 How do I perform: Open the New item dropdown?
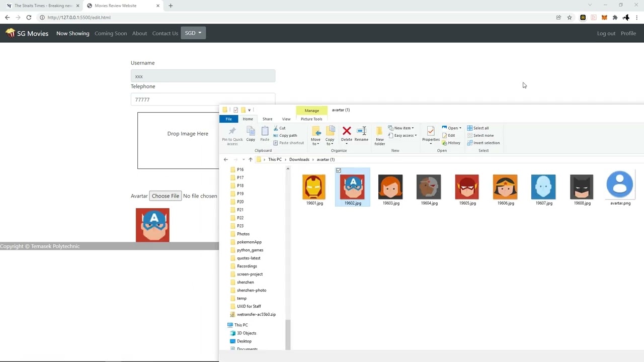tap(401, 128)
